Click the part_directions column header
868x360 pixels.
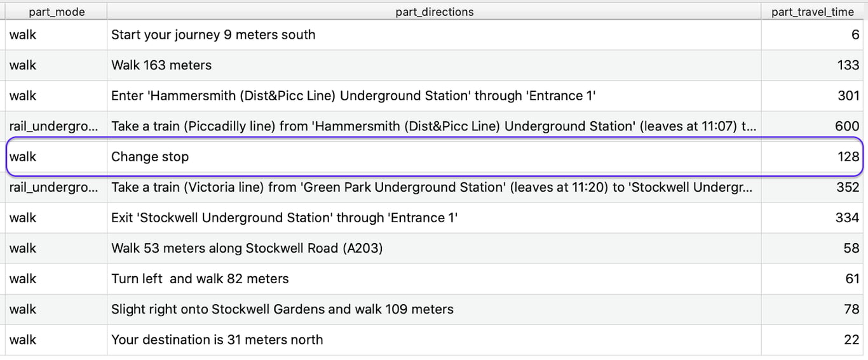pyautogui.click(x=434, y=12)
